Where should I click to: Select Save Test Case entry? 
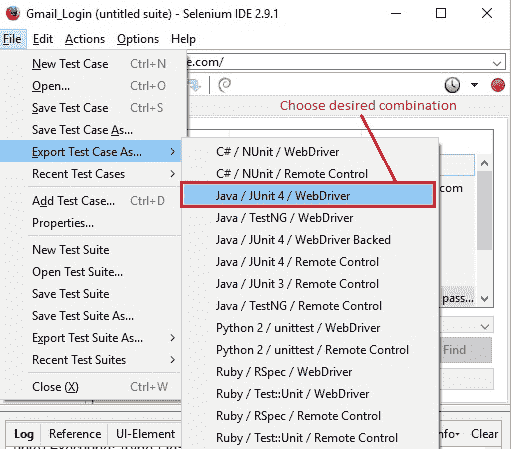[93, 108]
